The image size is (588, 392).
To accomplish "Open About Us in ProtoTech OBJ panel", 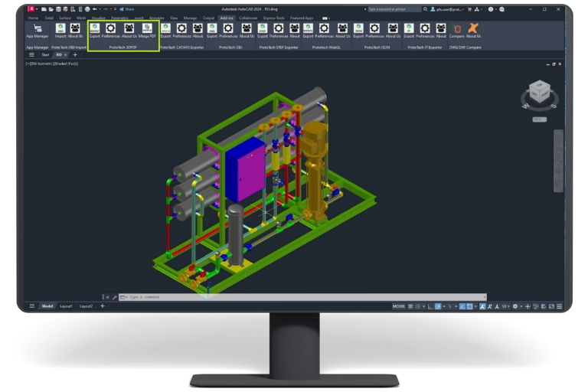I will [x=247, y=31].
